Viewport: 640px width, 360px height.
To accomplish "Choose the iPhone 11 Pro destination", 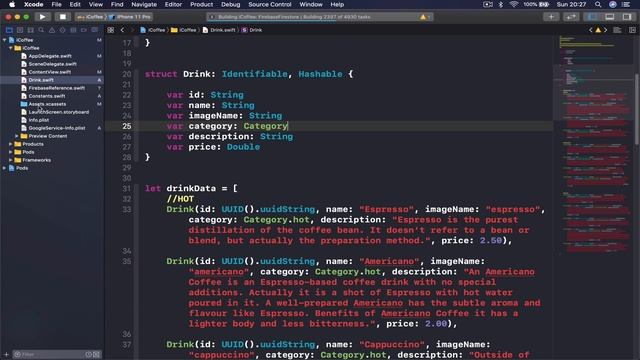I will pos(130,17).
